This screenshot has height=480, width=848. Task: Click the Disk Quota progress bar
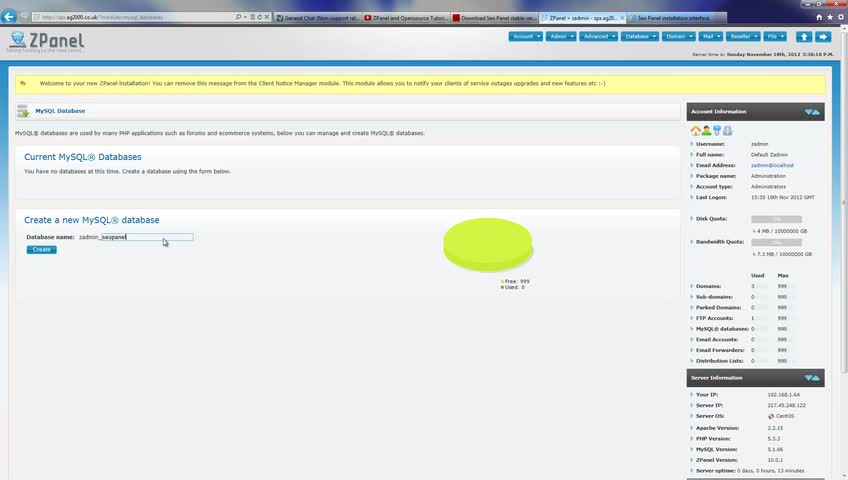[x=776, y=219]
